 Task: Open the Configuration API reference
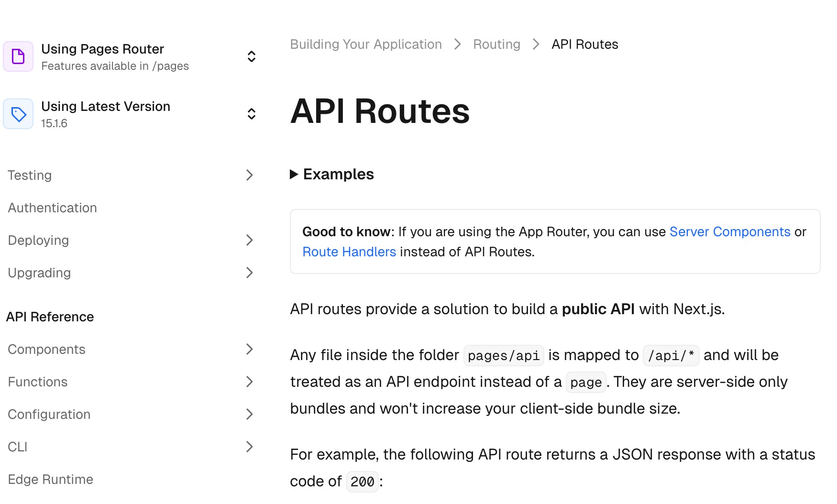49,414
